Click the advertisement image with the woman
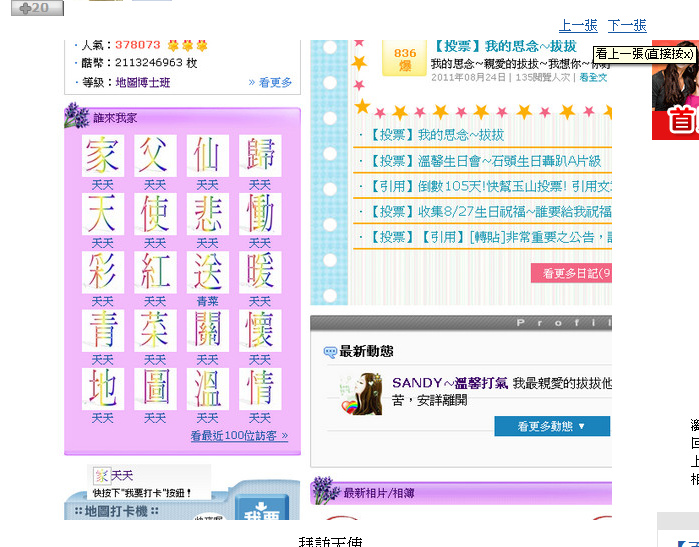The height and width of the screenshot is (547, 699). (675, 90)
